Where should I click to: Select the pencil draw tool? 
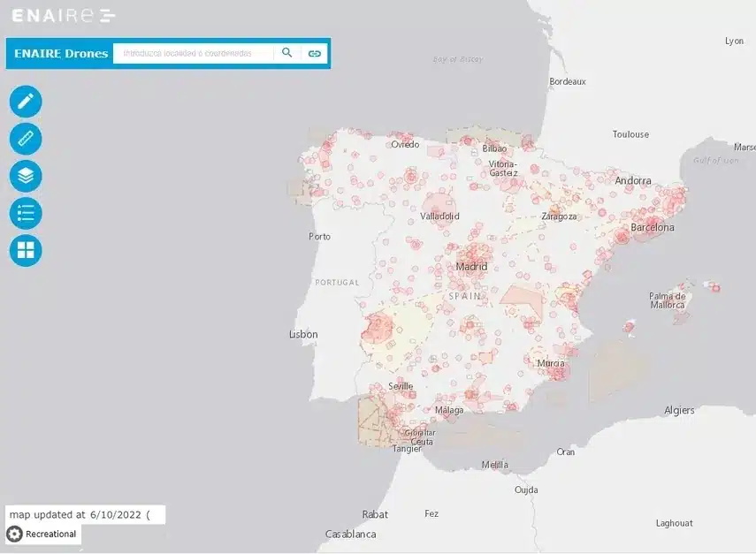[26, 102]
